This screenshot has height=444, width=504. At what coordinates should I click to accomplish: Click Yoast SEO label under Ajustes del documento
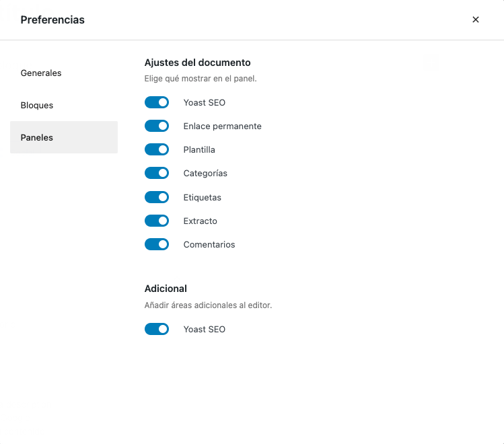pos(205,103)
